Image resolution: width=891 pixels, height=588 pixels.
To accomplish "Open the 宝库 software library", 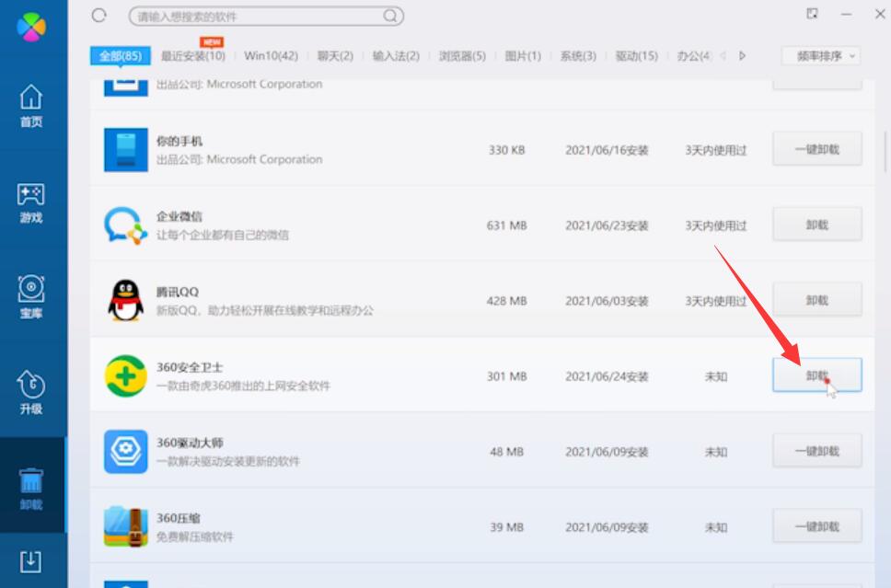I will [x=31, y=296].
